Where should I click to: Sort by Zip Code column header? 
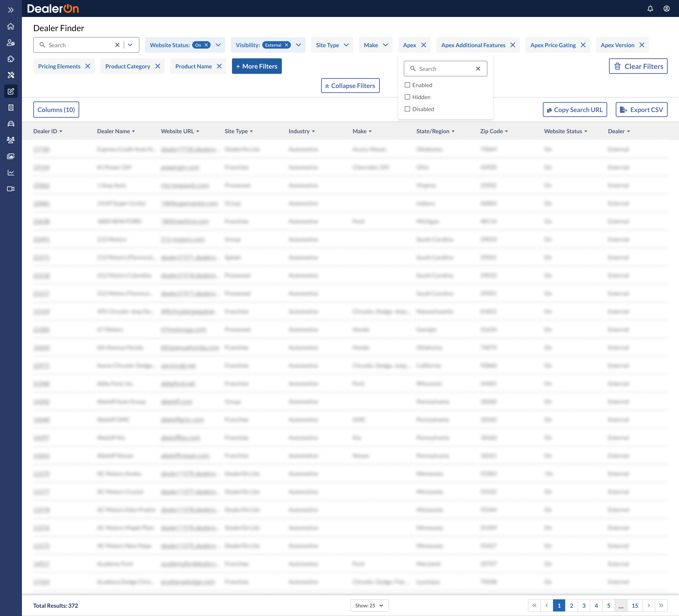coord(494,131)
